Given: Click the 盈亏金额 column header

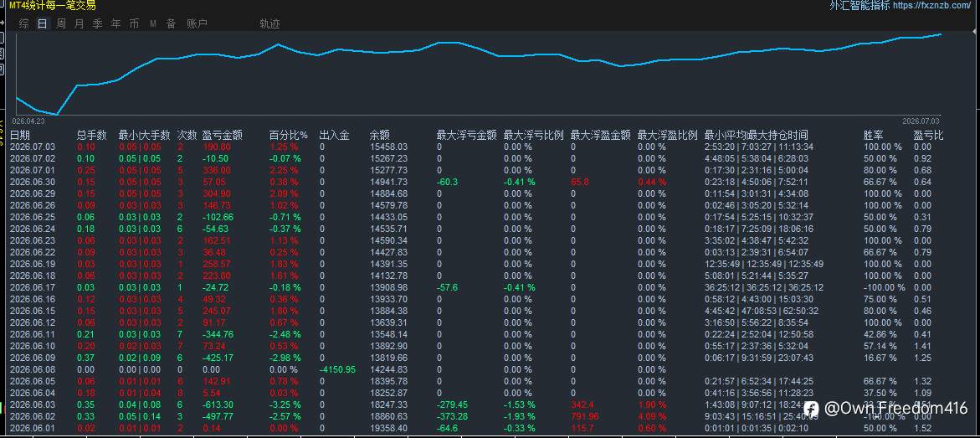Looking at the screenshot, I should pyautogui.click(x=222, y=135).
